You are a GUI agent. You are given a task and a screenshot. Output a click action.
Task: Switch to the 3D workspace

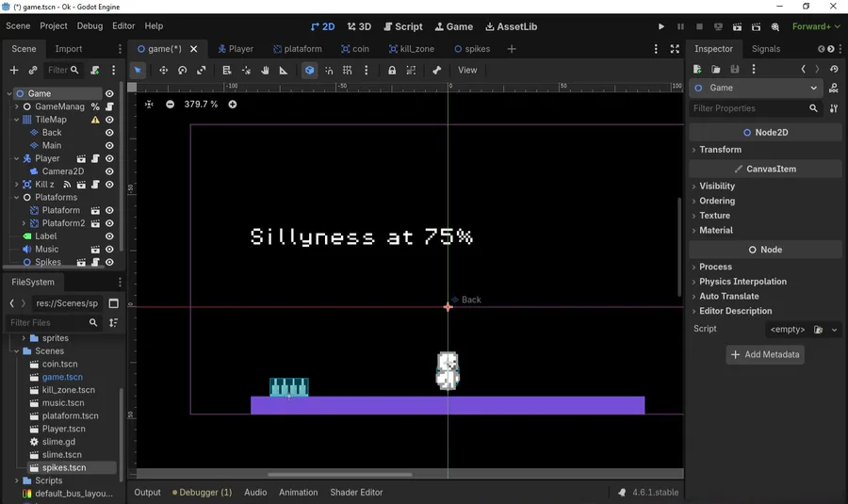pyautogui.click(x=359, y=26)
